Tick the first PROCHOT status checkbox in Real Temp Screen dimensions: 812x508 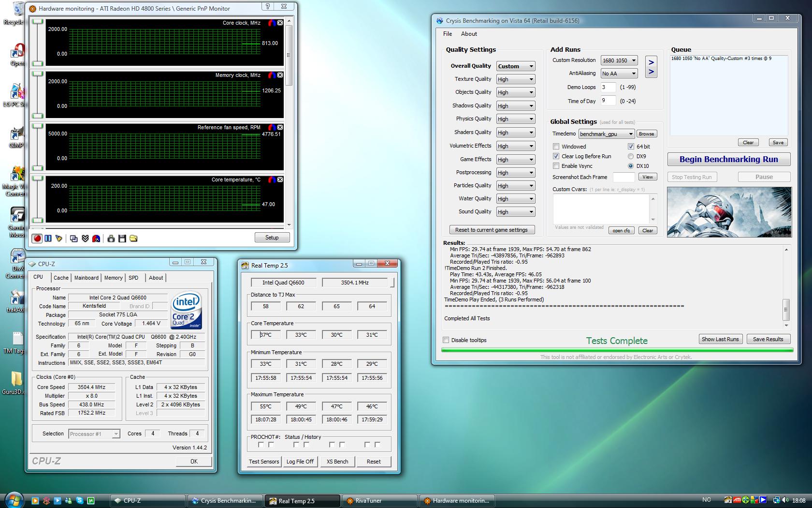pos(261,445)
